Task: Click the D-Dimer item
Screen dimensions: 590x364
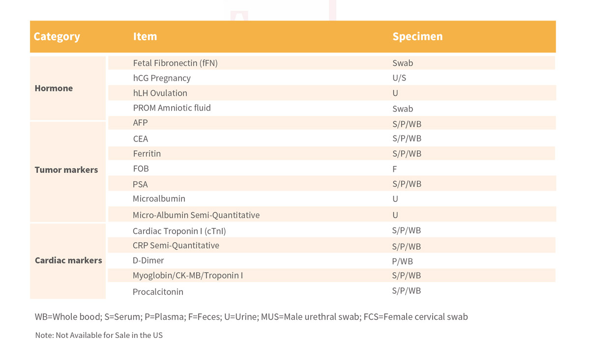Action: pyautogui.click(x=148, y=261)
